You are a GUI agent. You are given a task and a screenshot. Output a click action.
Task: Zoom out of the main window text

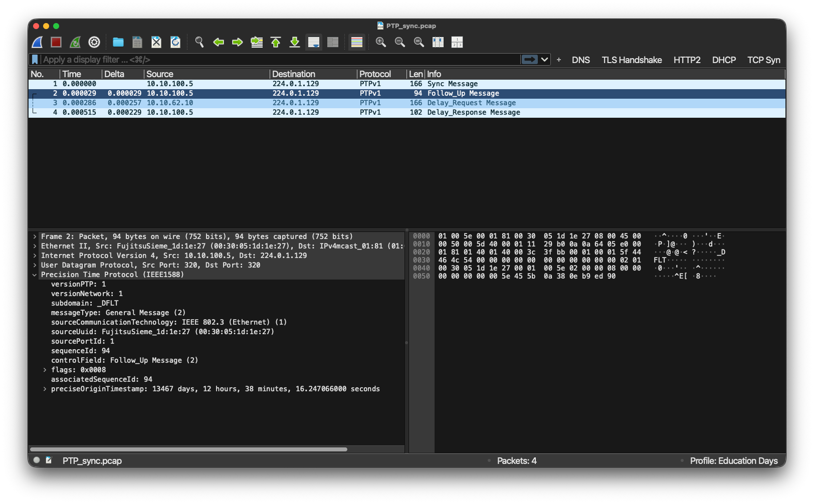[x=400, y=43]
